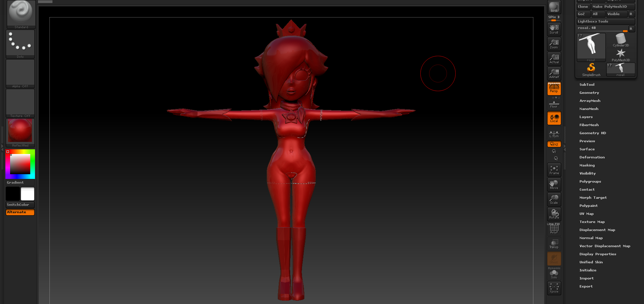Open Lightbox Tools
The image size is (644, 304).
(606, 22)
